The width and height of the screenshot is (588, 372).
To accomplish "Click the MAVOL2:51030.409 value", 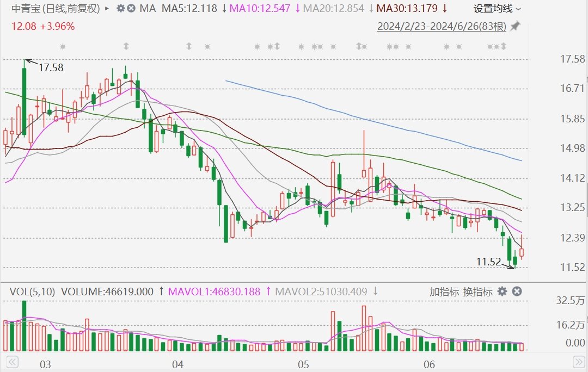I will 321,292.
